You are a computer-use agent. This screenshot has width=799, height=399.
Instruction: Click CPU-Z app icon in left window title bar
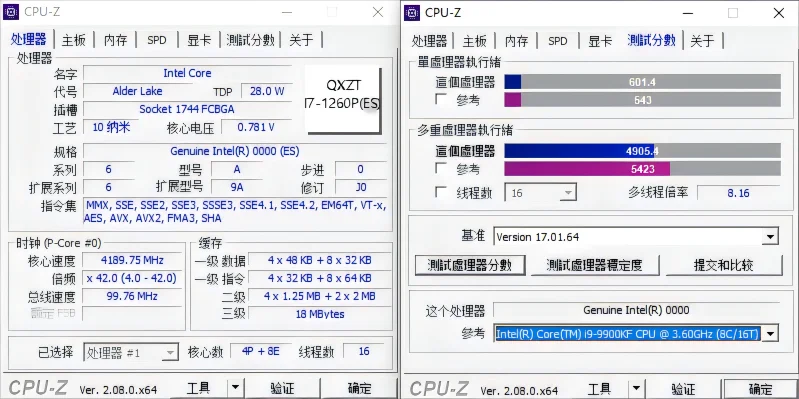pos(11,12)
